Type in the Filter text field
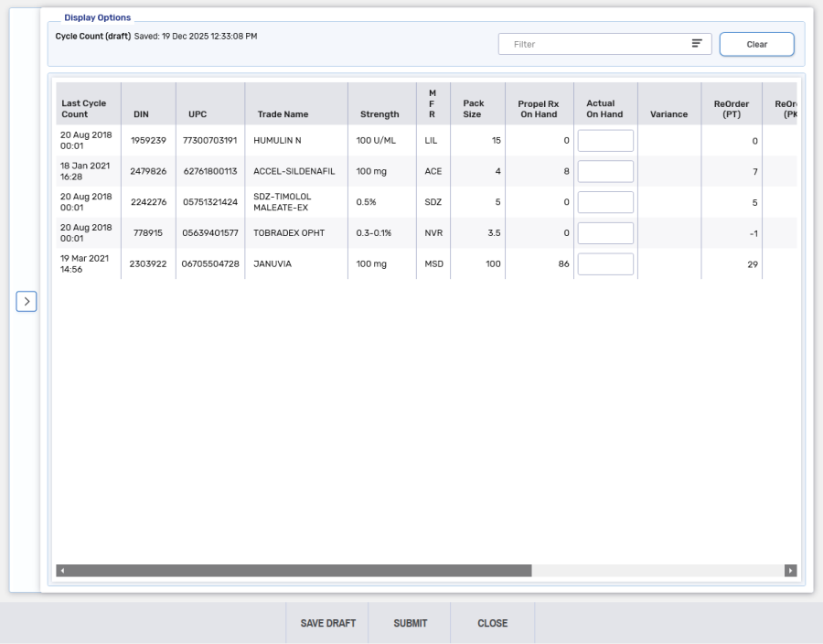 pos(594,44)
